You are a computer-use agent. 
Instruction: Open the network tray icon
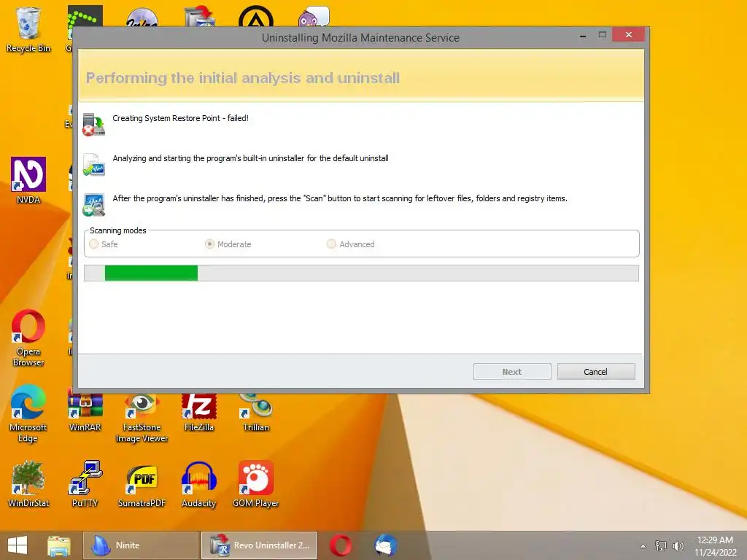661,545
